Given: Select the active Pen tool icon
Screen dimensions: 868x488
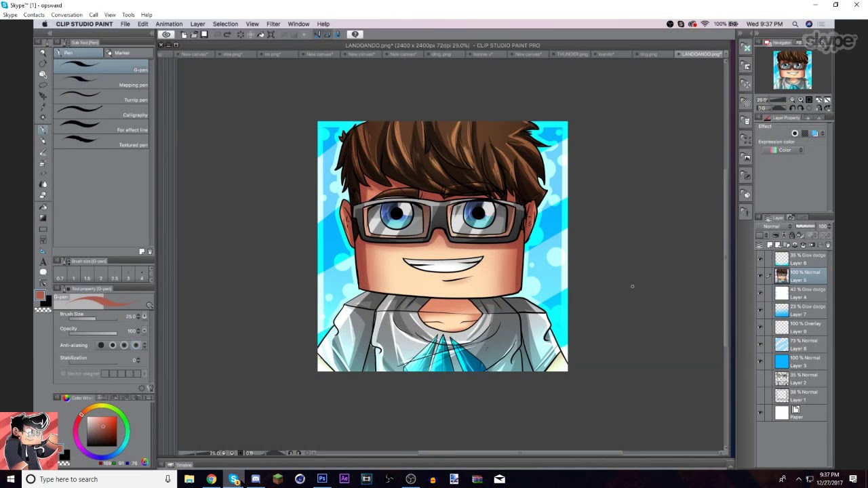Looking at the screenshot, I should (43, 129).
